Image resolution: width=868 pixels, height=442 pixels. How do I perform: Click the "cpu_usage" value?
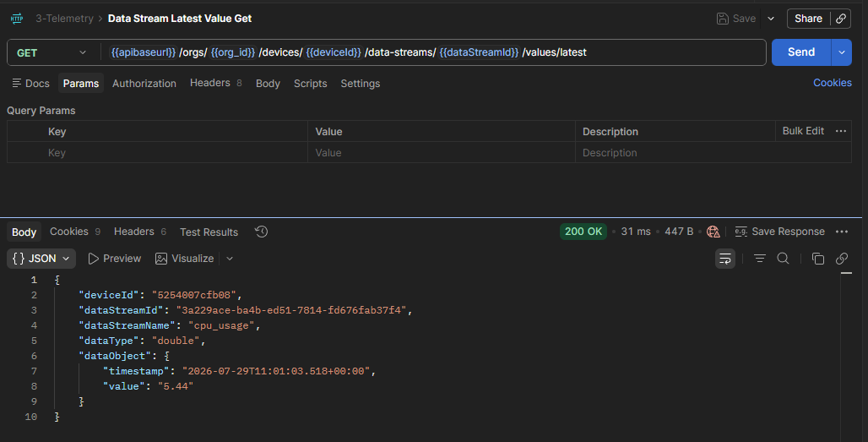[221, 325]
